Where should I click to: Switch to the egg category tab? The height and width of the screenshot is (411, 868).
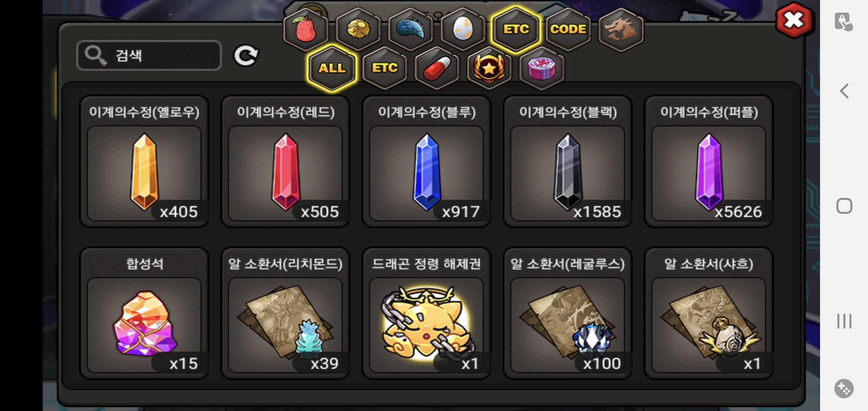point(463,29)
